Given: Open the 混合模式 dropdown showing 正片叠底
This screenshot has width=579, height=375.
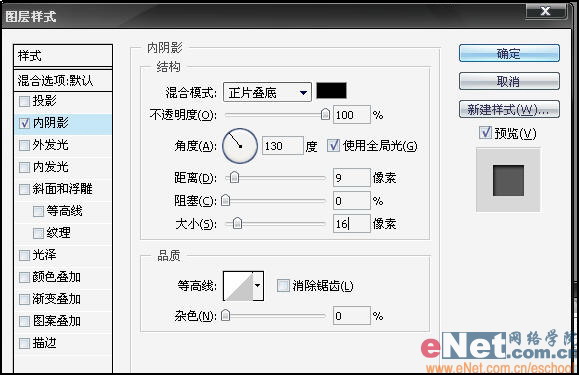Looking at the screenshot, I should click(x=267, y=92).
